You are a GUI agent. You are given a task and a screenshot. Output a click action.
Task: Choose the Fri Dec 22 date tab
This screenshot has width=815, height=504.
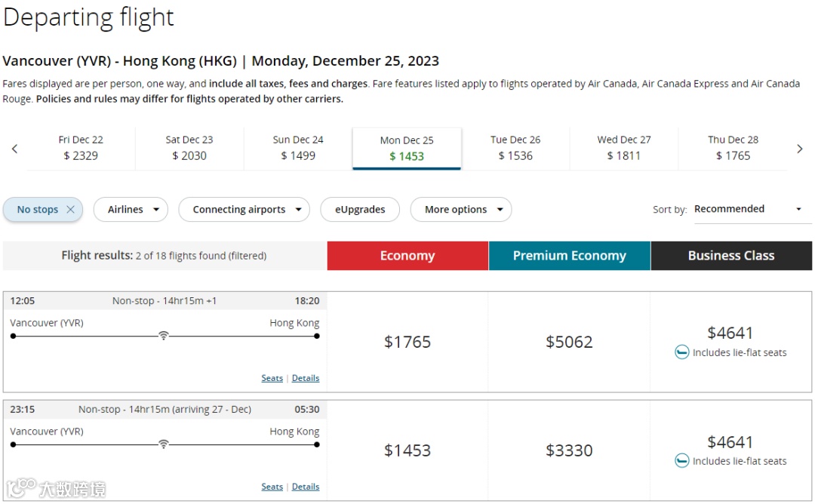click(x=81, y=148)
